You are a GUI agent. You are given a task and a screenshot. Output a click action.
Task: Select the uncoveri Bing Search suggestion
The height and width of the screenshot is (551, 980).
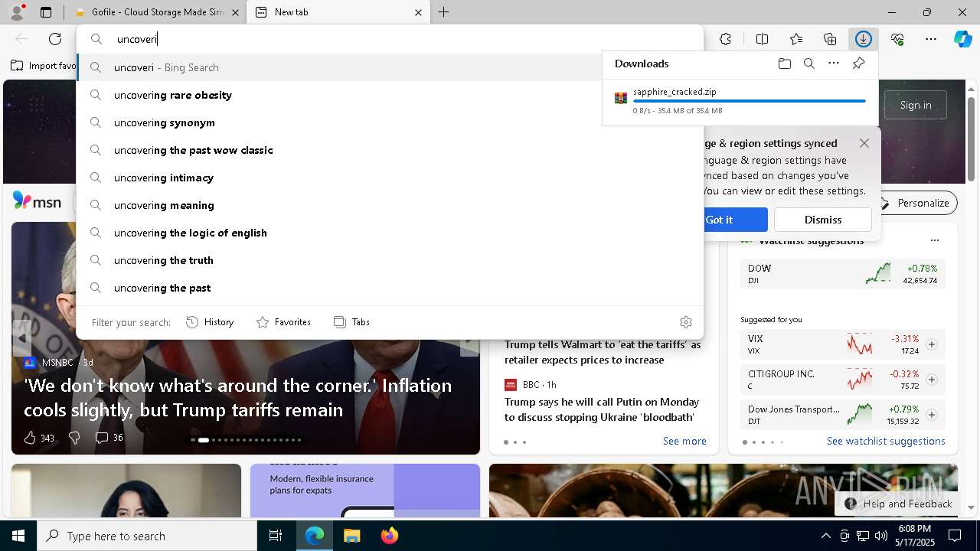390,67
